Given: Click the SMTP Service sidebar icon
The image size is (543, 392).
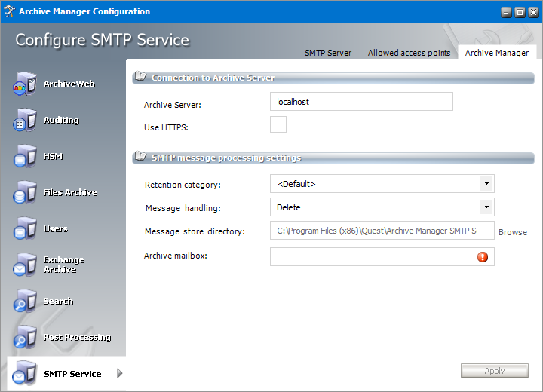Looking at the screenshot, I should (25, 374).
